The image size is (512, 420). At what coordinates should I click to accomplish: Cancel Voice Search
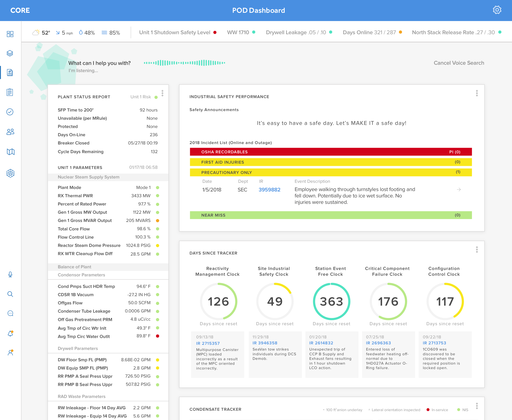(459, 63)
